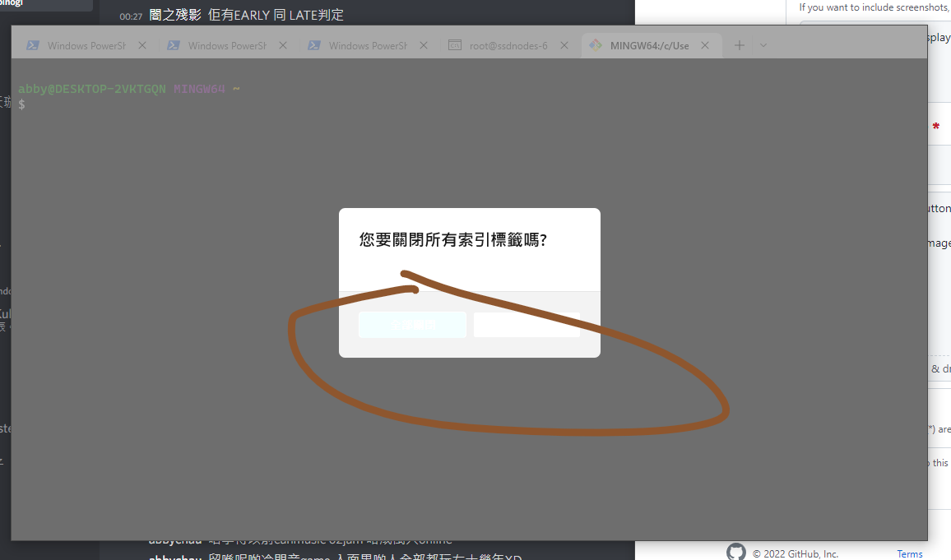Screen dimensions: 951x560
Task: Expand the new-tab profile dropdown
Action: 763,45
